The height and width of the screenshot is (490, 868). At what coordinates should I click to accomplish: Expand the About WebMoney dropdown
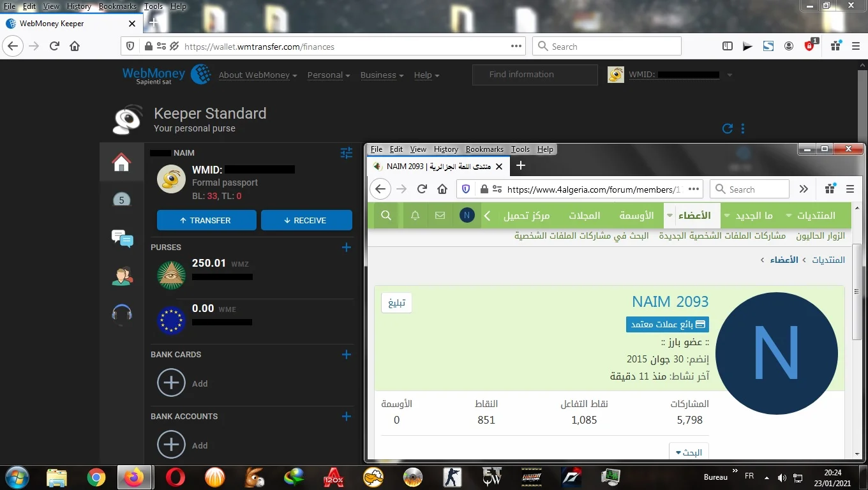coord(258,75)
